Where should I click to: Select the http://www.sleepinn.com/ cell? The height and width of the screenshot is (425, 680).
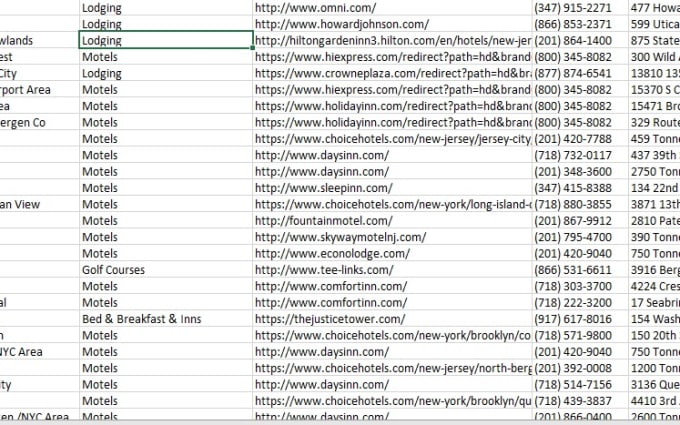tap(392, 188)
